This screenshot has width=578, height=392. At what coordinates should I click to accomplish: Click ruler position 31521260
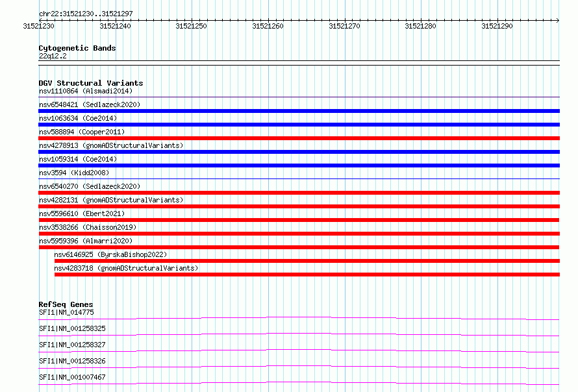[x=268, y=26]
